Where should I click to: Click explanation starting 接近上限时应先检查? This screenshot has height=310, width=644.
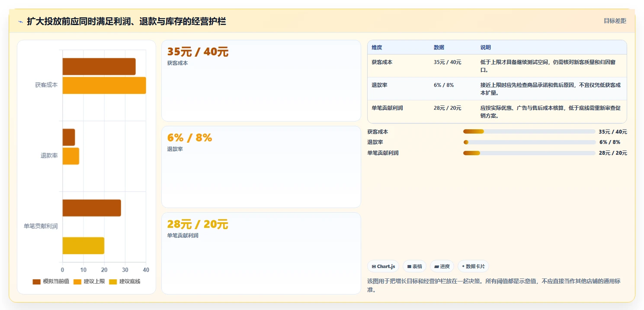pyautogui.click(x=551, y=89)
